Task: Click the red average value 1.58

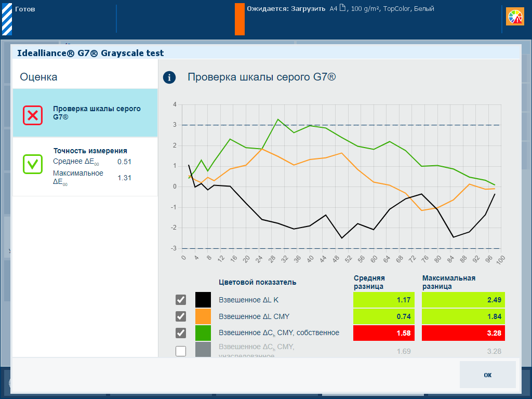Action: 384,333
